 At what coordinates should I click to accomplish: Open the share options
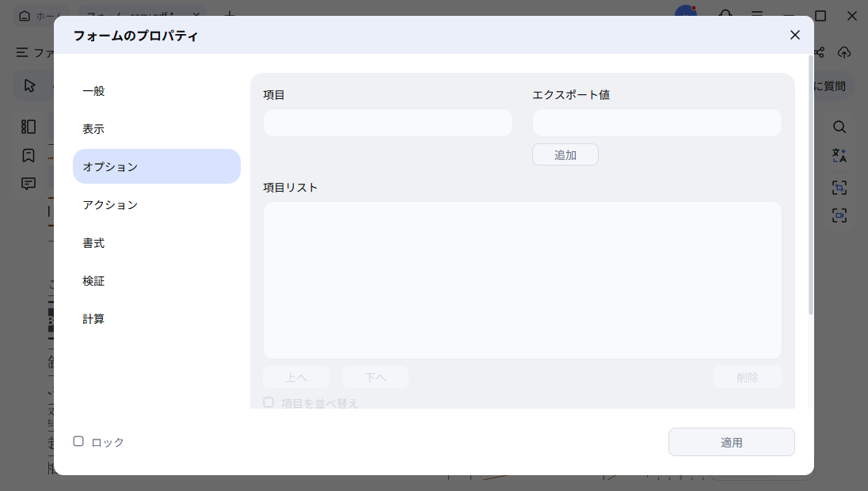coord(818,53)
